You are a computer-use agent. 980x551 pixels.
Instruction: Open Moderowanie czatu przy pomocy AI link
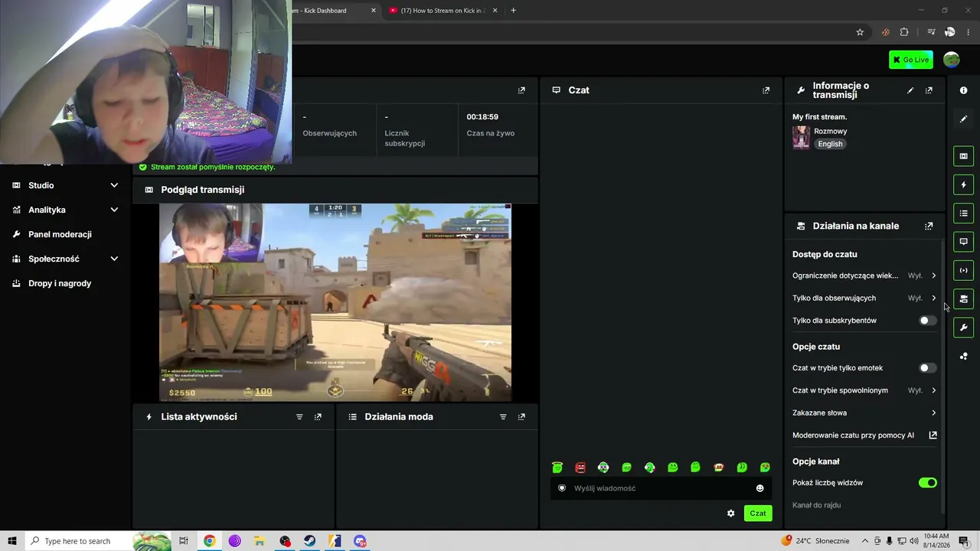(x=864, y=435)
